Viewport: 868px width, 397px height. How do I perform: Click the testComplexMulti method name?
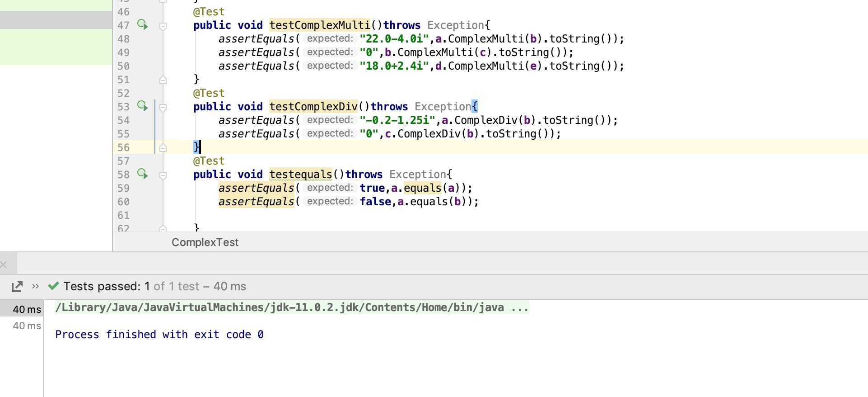point(320,25)
